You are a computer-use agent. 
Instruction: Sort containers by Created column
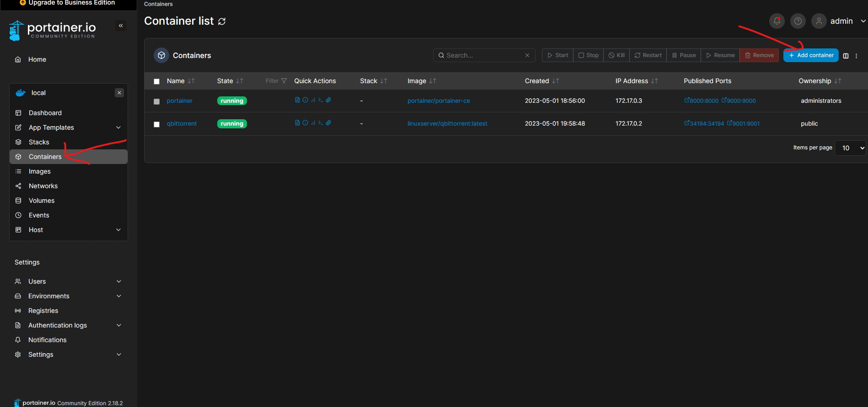point(542,81)
